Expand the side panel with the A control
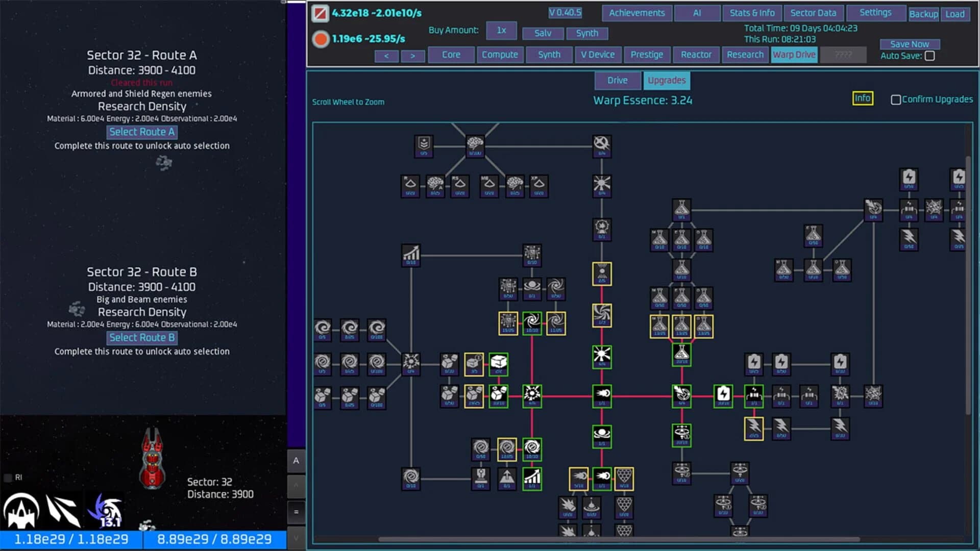This screenshot has width=980, height=551. [297, 460]
